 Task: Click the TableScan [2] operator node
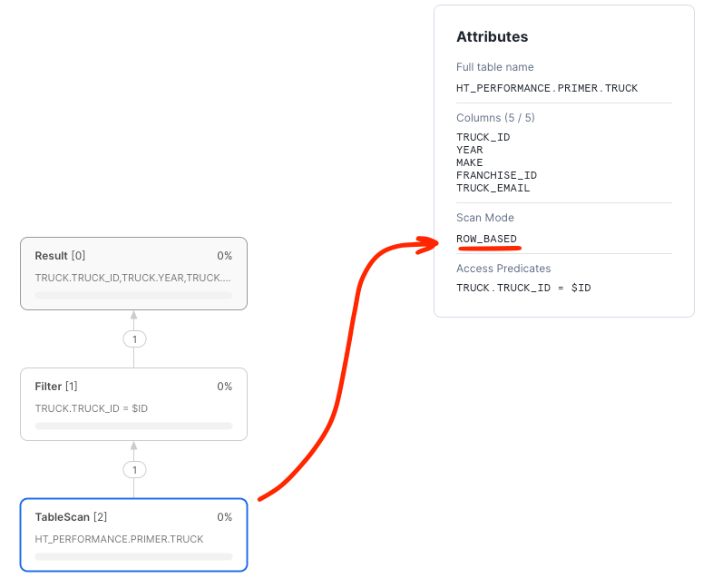click(133, 534)
